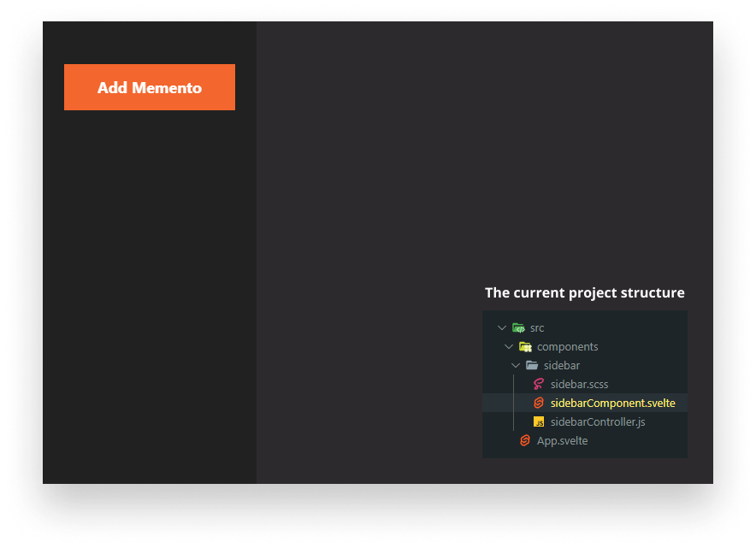Select the sidebar folder name
The height and width of the screenshot is (548, 756).
[x=562, y=365]
